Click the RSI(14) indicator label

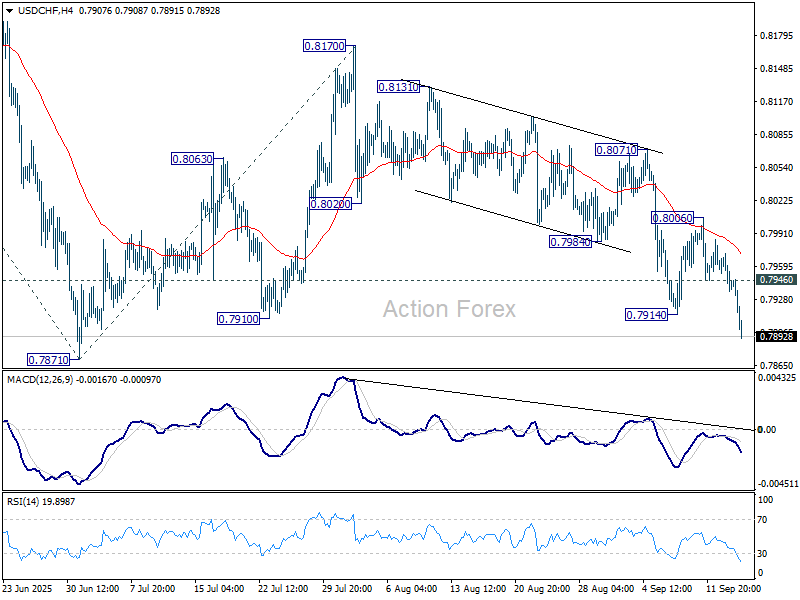pyautogui.click(x=28, y=501)
